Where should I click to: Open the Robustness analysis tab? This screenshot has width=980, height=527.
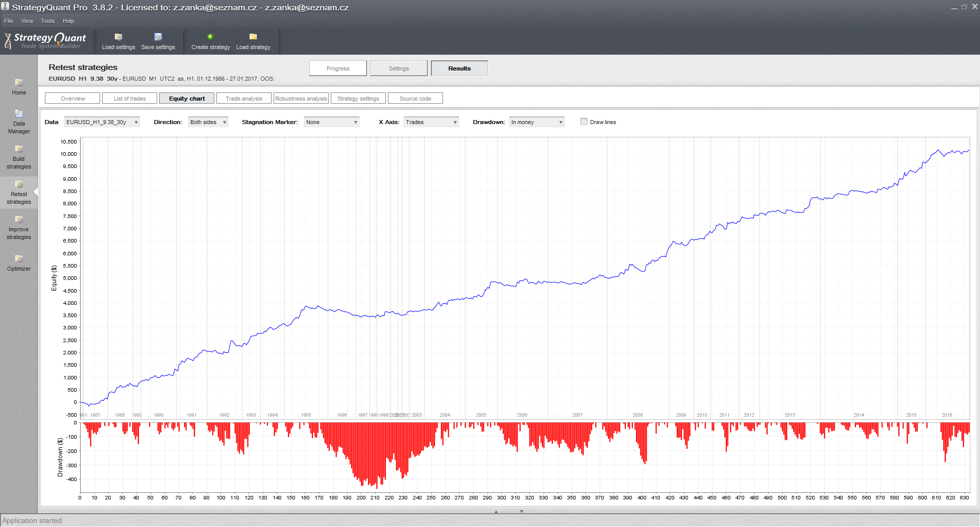pyautogui.click(x=301, y=99)
